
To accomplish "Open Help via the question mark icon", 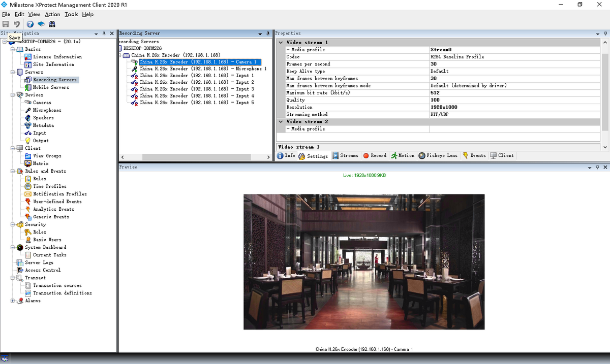I will click(30, 24).
